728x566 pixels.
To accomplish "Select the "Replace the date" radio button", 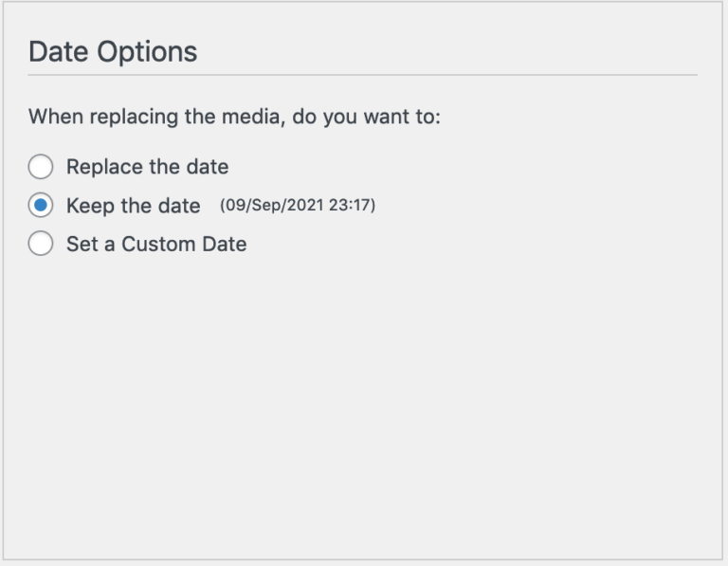I will click(41, 168).
